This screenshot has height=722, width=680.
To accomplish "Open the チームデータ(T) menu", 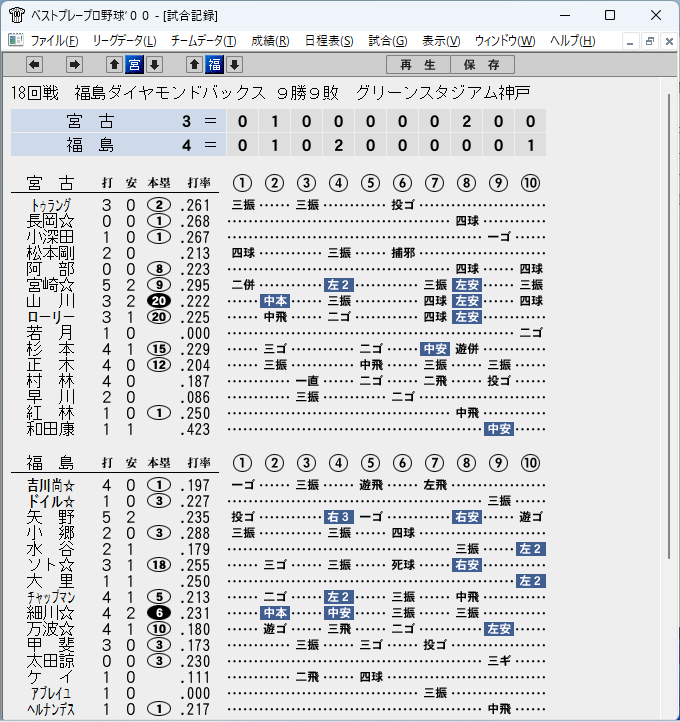I will pos(203,41).
